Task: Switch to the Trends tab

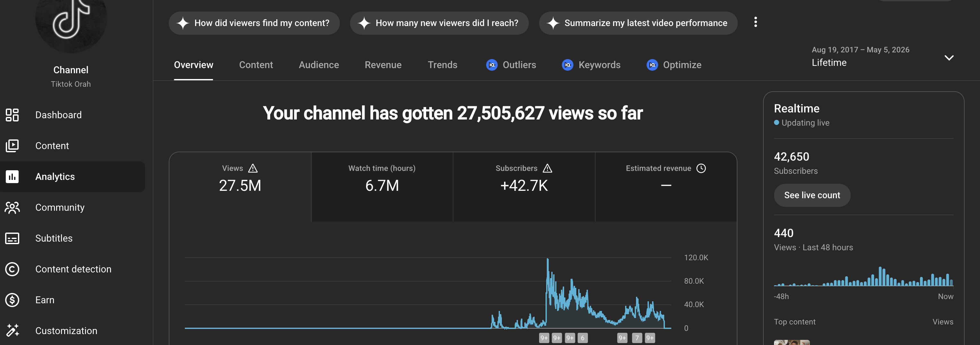Action: pos(443,65)
